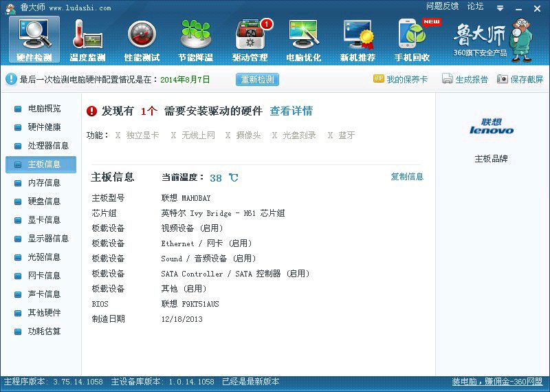The width and height of the screenshot is (550, 392).
Task: Click the 生成报告 link
Action: [x=472, y=79]
